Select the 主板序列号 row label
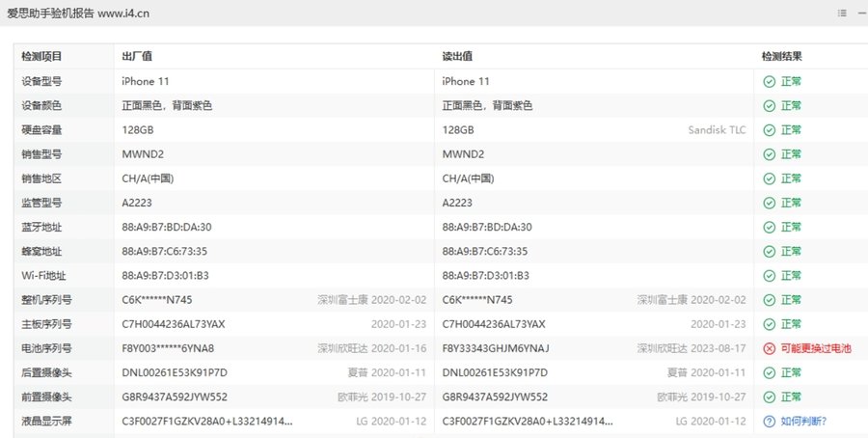Image resolution: width=868 pixels, height=438 pixels. click(46, 324)
